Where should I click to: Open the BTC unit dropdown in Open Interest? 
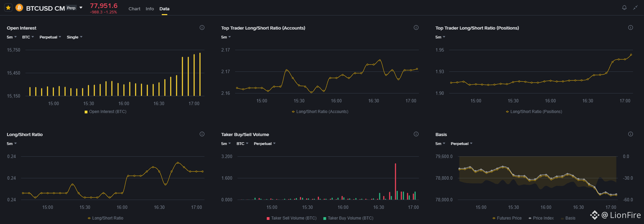coord(28,37)
